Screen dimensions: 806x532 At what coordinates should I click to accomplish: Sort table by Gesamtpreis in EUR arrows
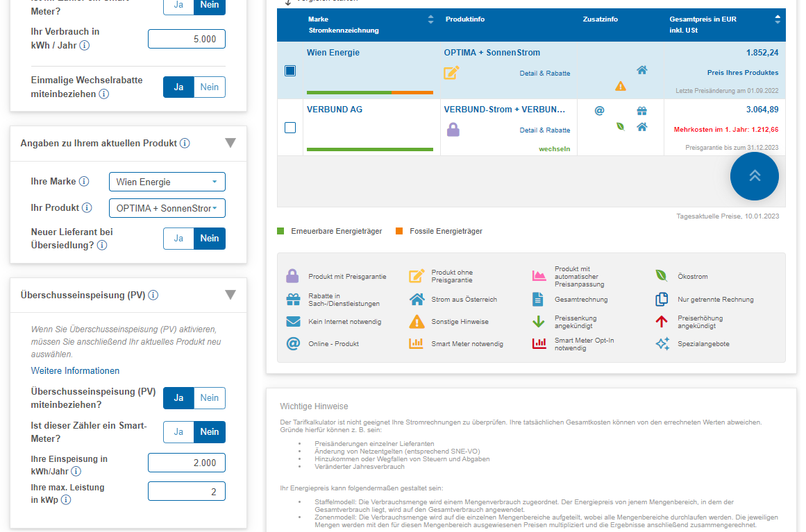click(778, 19)
